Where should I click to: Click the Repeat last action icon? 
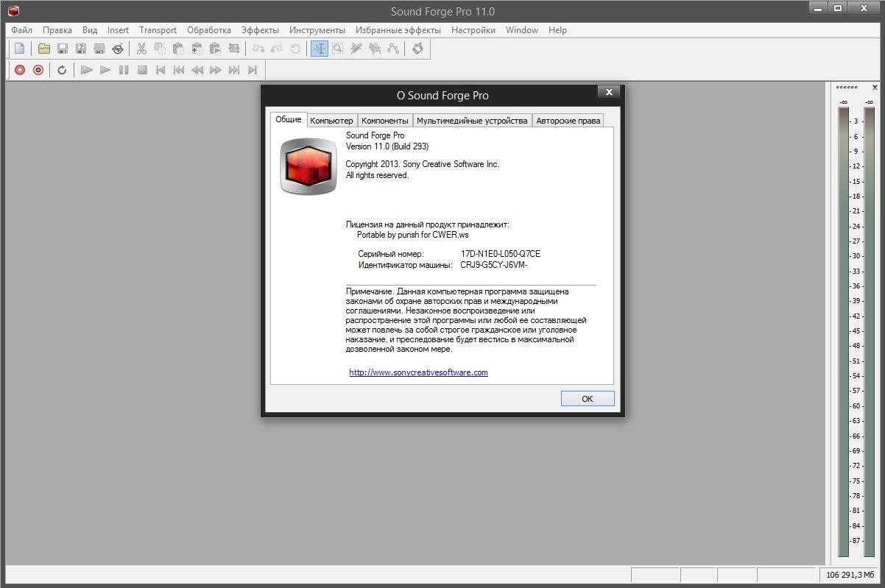[x=295, y=49]
